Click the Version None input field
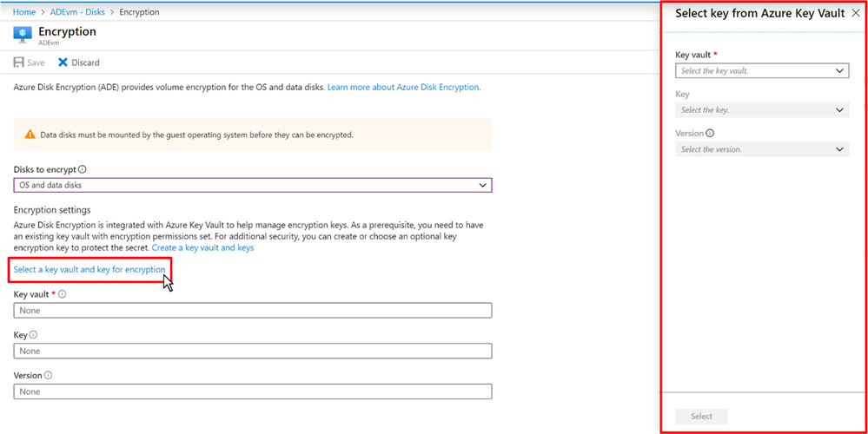 [253, 391]
